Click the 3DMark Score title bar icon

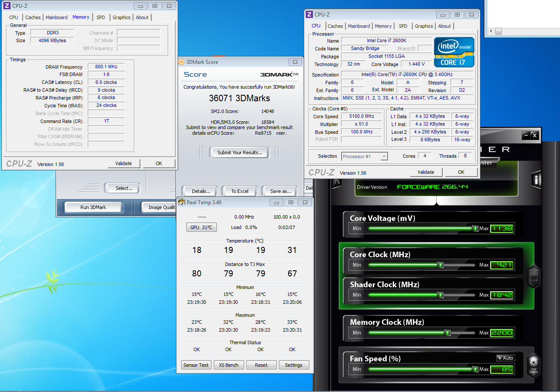coord(182,62)
